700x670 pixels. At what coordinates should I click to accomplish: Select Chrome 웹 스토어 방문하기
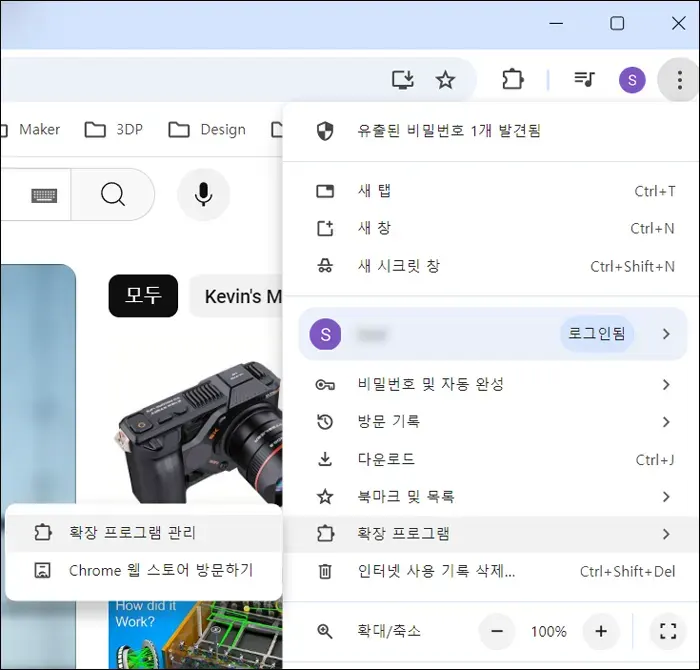(144, 570)
